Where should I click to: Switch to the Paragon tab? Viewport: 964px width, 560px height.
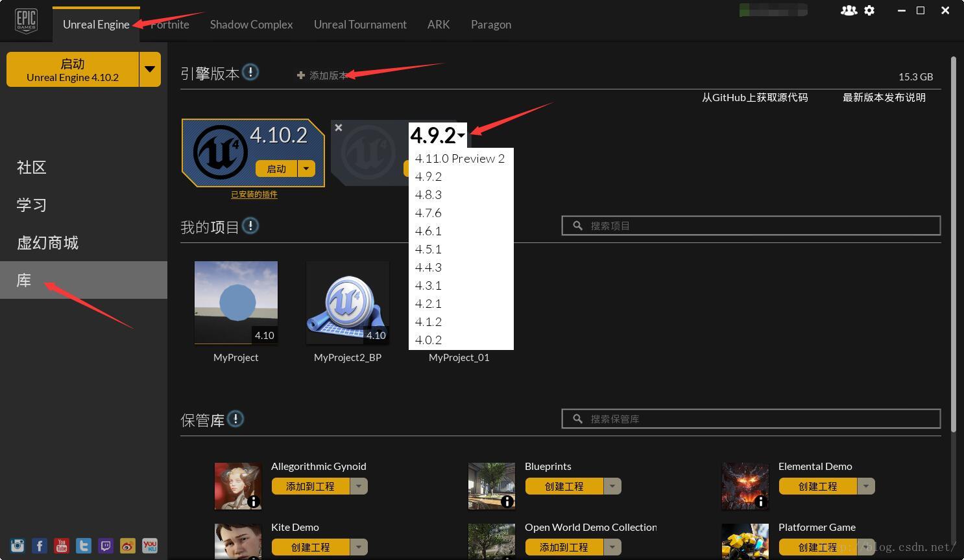click(x=491, y=25)
